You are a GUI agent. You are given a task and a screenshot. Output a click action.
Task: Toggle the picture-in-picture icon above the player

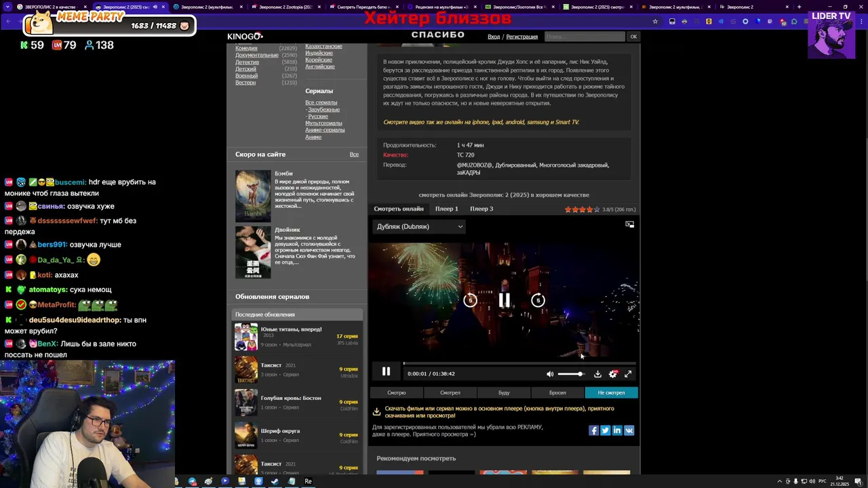[629, 224]
